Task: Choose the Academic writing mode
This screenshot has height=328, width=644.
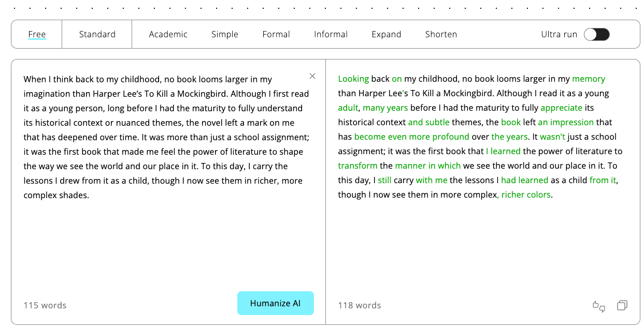Action: (168, 35)
